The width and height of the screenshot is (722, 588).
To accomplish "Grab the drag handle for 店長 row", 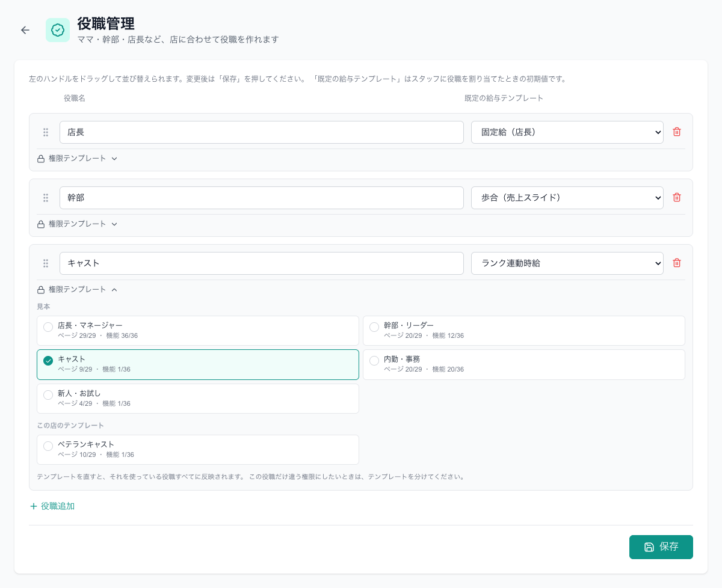I will pyautogui.click(x=46, y=132).
